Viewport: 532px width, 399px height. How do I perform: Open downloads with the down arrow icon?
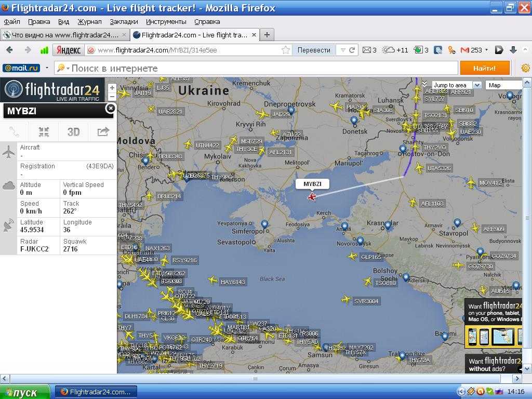pyautogui.click(x=513, y=50)
